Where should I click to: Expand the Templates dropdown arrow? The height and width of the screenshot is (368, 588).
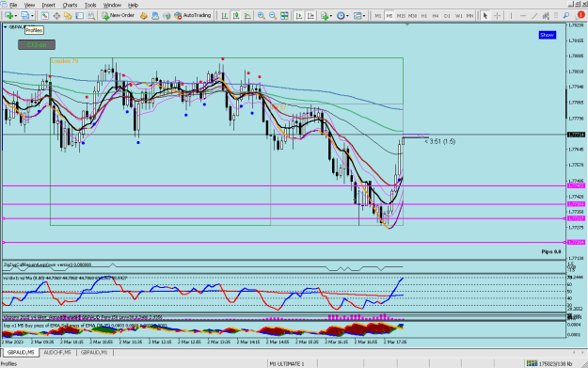pos(364,16)
